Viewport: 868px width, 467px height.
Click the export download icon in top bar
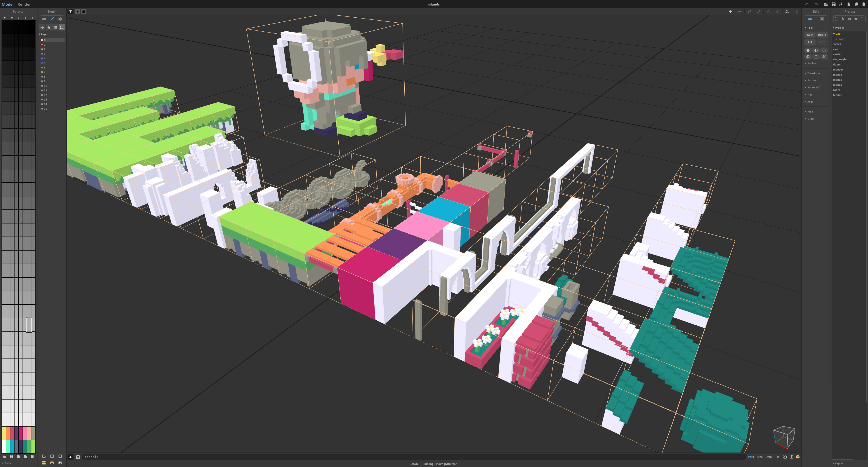tap(841, 4)
